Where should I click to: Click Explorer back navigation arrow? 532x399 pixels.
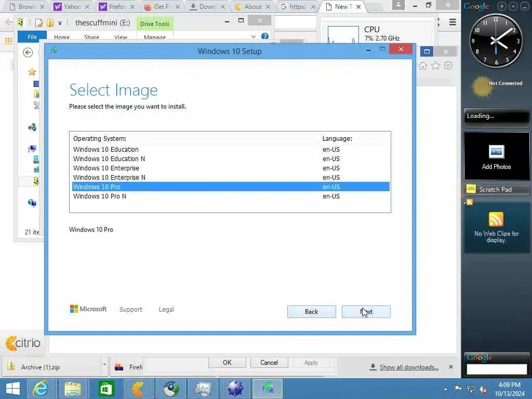(x=28, y=52)
